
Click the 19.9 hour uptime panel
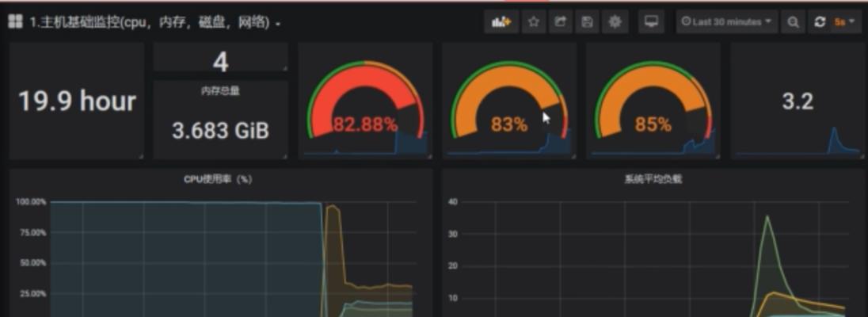tap(77, 101)
